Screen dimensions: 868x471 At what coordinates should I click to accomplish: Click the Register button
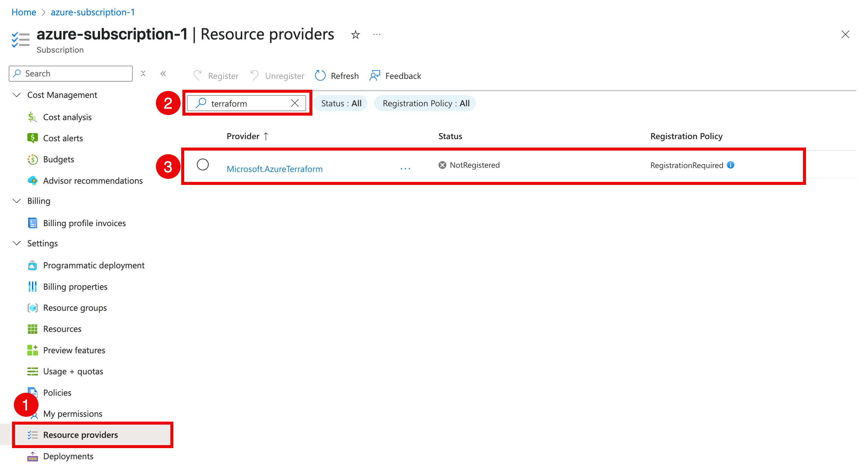216,76
